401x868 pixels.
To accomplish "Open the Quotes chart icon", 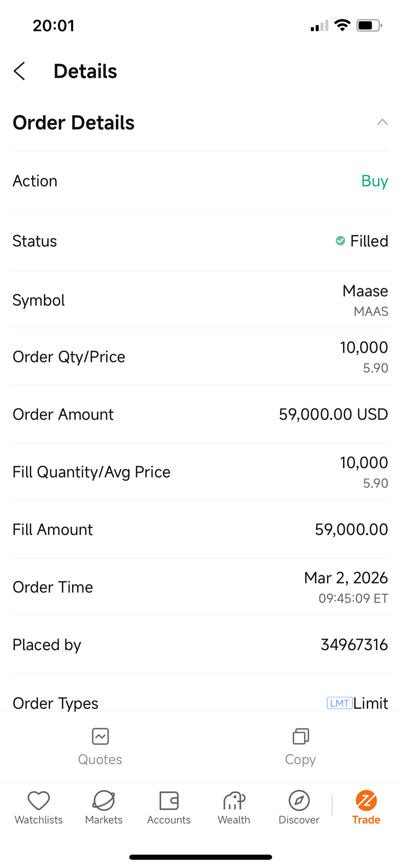I will [x=100, y=736].
